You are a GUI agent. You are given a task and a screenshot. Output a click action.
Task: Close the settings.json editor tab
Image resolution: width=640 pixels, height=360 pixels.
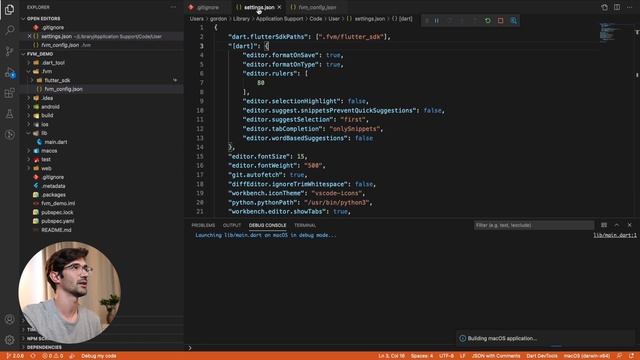point(279,7)
